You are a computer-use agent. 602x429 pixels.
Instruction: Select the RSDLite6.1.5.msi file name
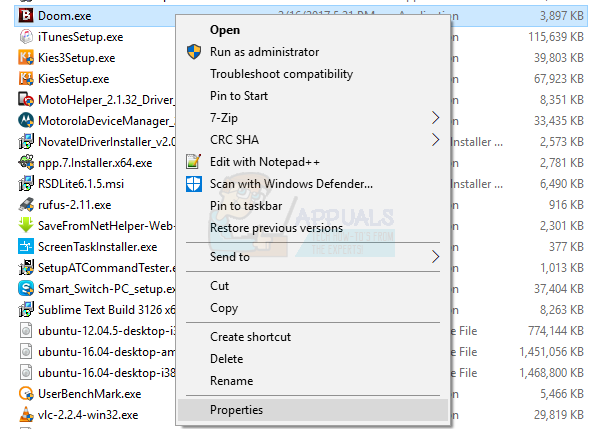coord(81,184)
